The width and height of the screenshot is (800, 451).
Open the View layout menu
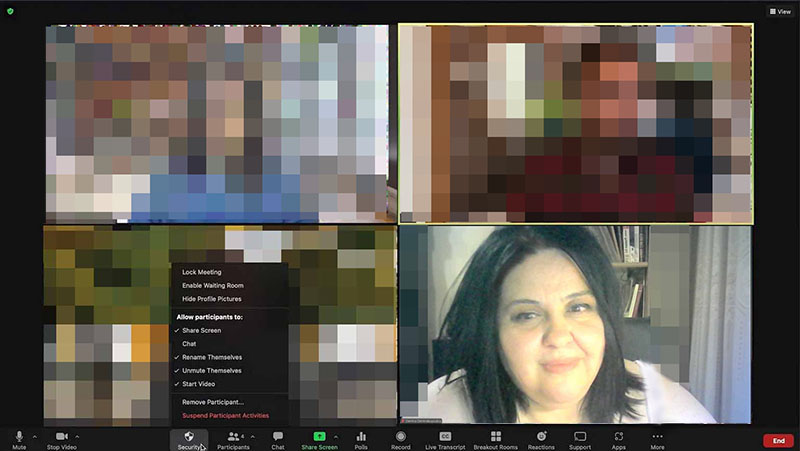779,11
